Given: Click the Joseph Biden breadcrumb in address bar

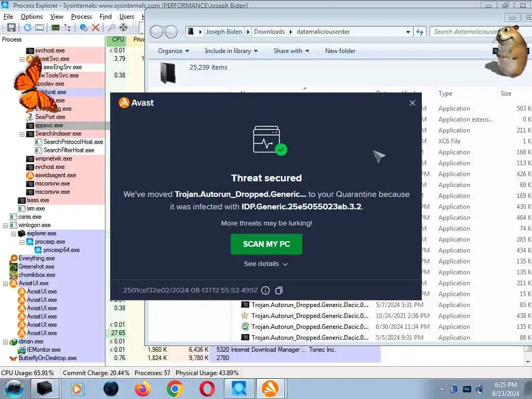Looking at the screenshot, I should (x=224, y=32).
